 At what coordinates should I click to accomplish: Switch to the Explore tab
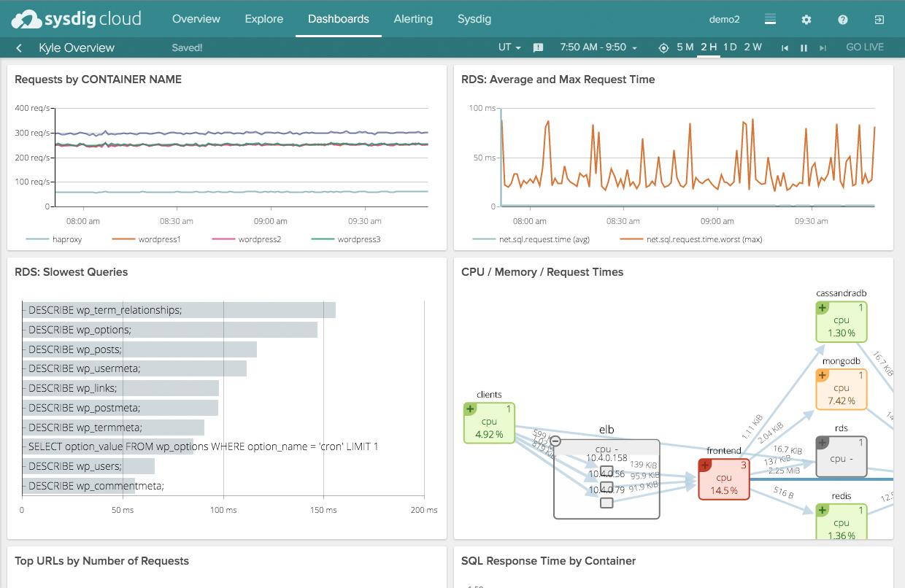click(264, 19)
